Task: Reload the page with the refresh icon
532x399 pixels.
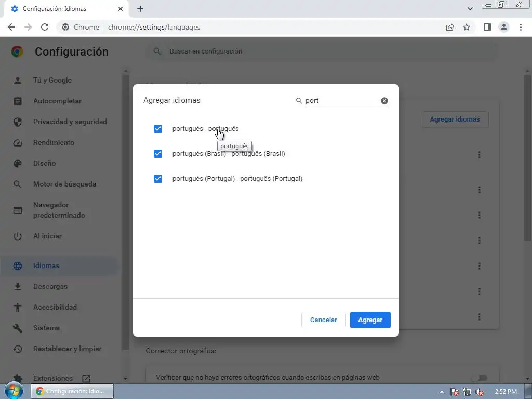Action: coord(45,27)
